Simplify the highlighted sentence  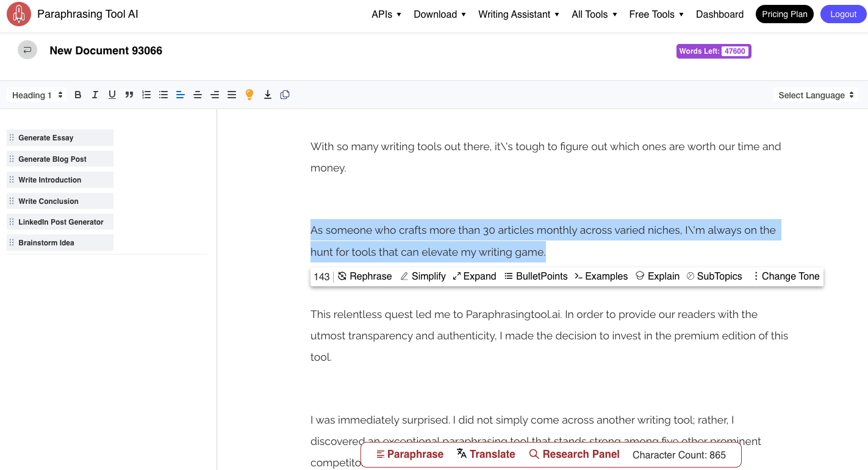click(423, 277)
